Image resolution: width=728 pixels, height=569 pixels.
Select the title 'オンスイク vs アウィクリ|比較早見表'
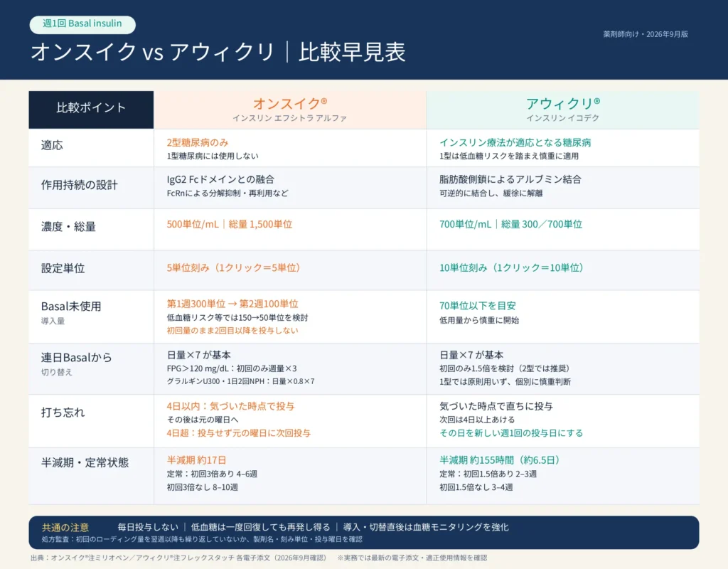(x=218, y=51)
